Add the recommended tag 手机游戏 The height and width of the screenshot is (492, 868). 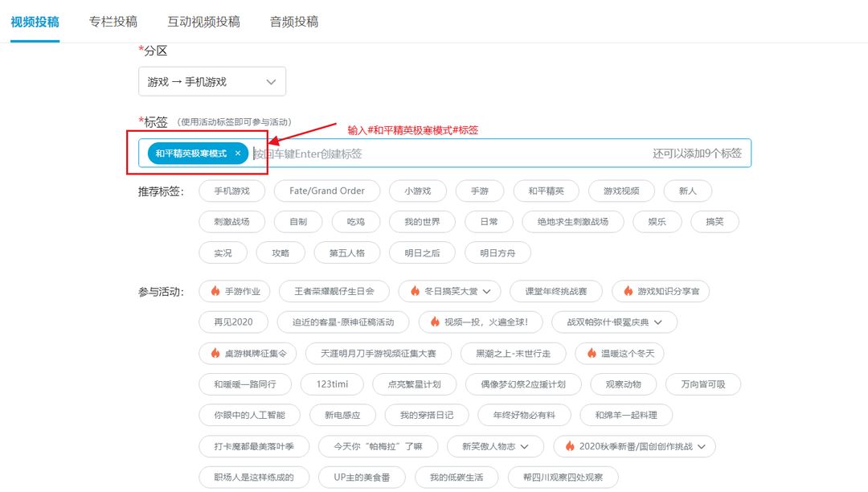point(232,191)
